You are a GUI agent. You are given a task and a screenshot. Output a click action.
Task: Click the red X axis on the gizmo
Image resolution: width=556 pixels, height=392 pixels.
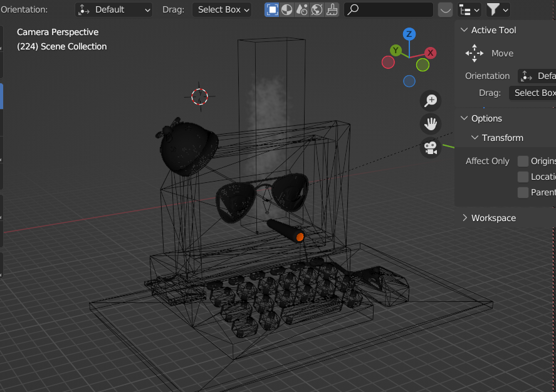[x=431, y=53]
